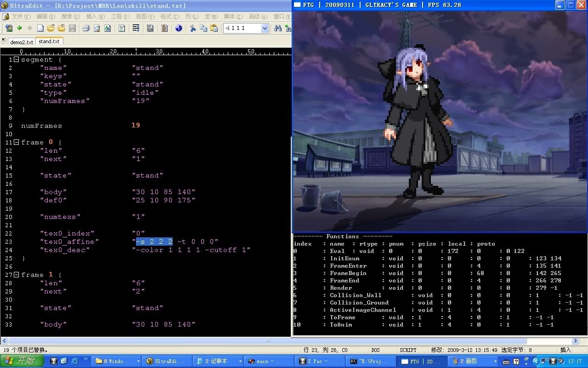Open the 插入(N) menu
This screenshot has width=588, height=368.
96,16
